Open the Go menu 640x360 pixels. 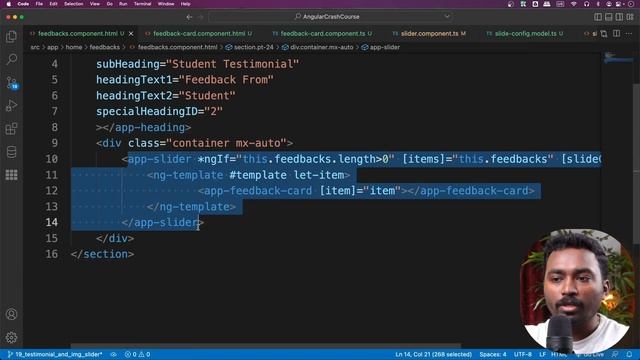[109, 4]
